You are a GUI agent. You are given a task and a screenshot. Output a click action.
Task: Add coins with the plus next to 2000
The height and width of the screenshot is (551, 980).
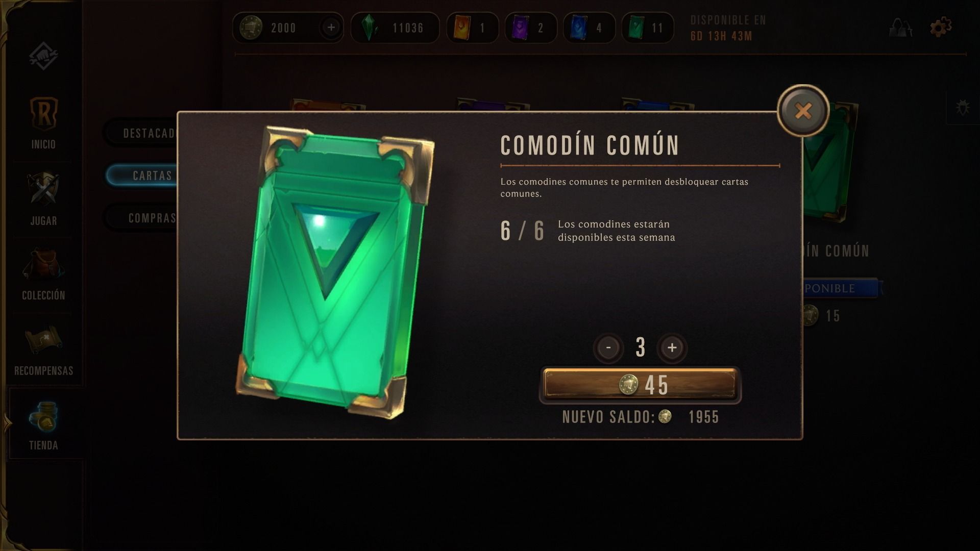click(x=331, y=28)
